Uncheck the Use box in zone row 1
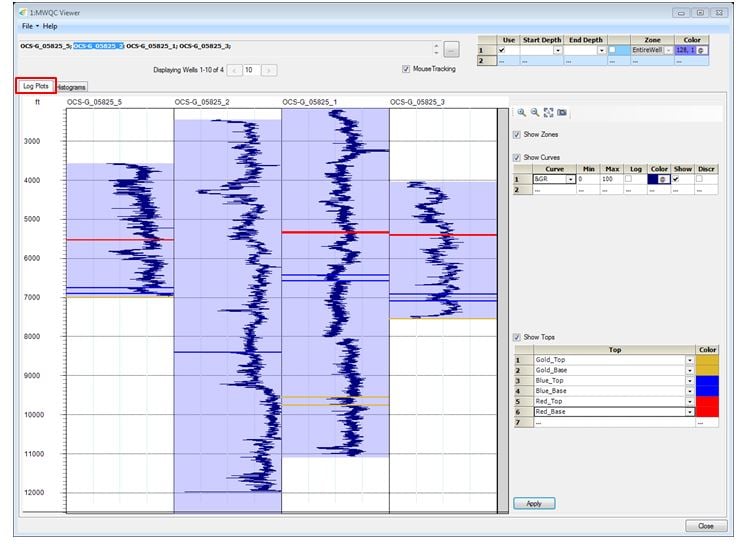Image resolution: width=747 pixels, height=547 pixels. point(501,50)
